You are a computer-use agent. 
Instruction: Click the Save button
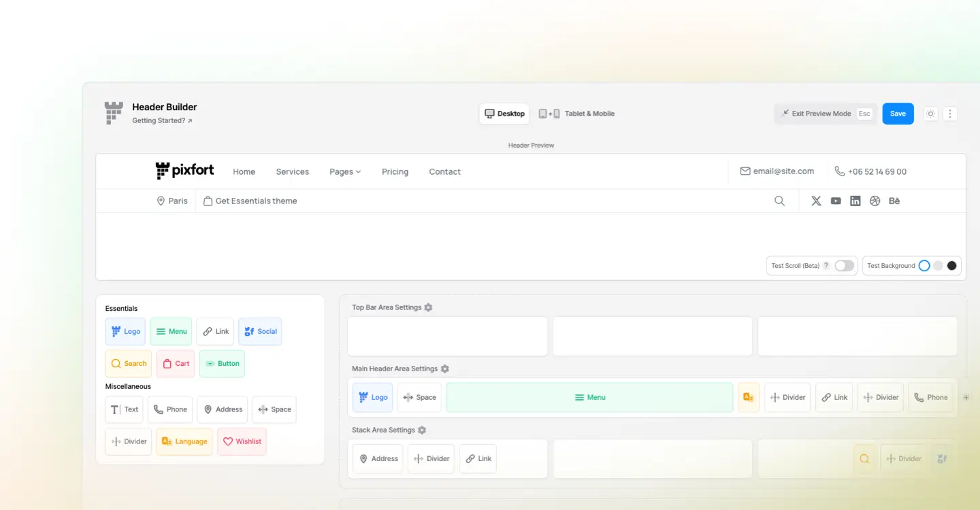(x=898, y=114)
